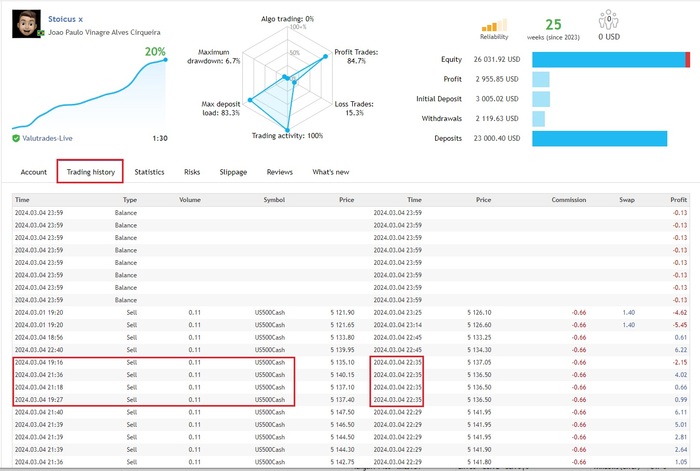Image resolution: width=700 pixels, height=471 pixels.
Task: Click the Equity bar in the summary
Action: (x=612, y=59)
